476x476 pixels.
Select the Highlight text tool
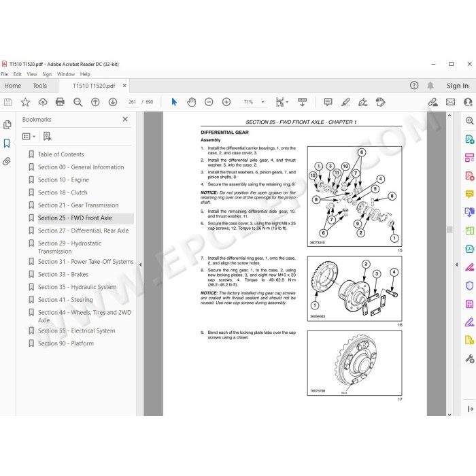click(345, 102)
